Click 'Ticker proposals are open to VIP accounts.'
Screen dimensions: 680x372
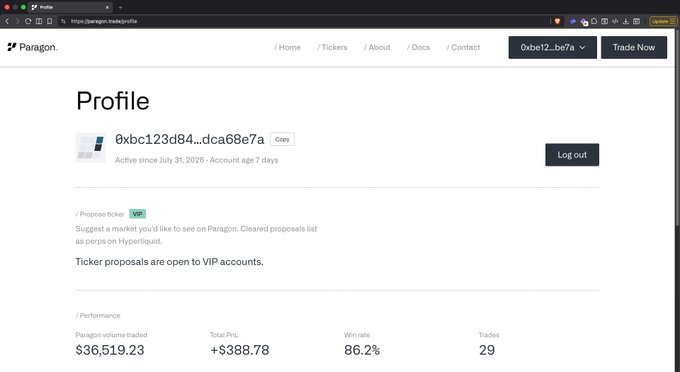[x=170, y=262]
